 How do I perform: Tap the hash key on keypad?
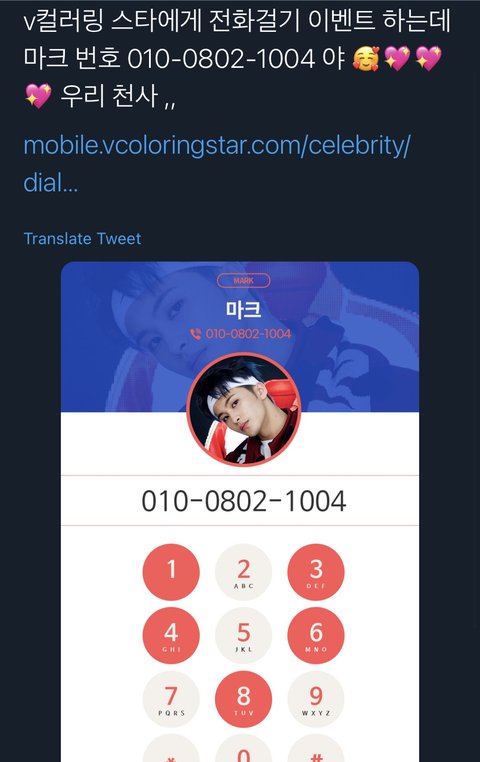pos(316,749)
